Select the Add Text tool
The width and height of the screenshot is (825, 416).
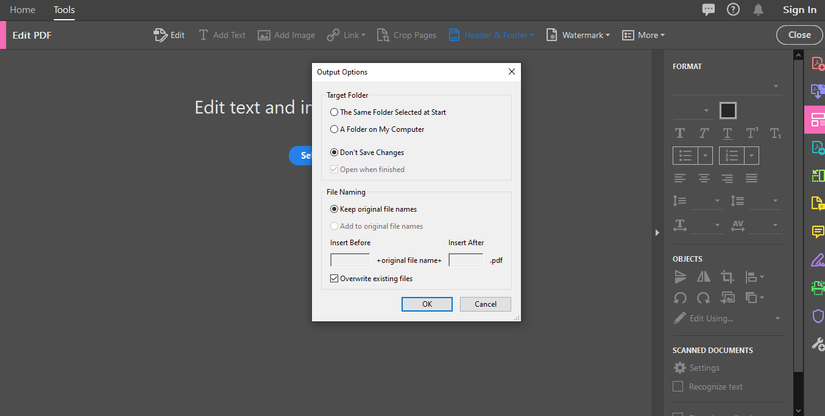point(222,35)
